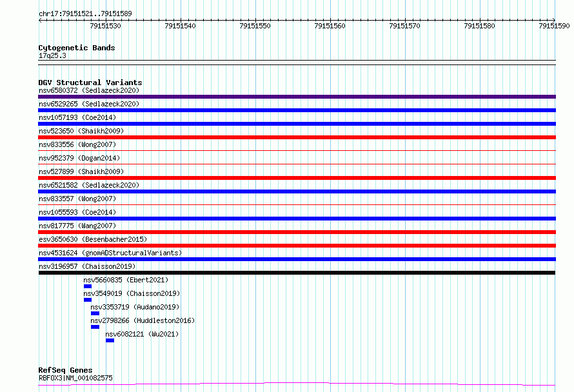The height and width of the screenshot is (392, 574).
Task: Click the blue bar under nsv6529265
Action: pos(297,110)
